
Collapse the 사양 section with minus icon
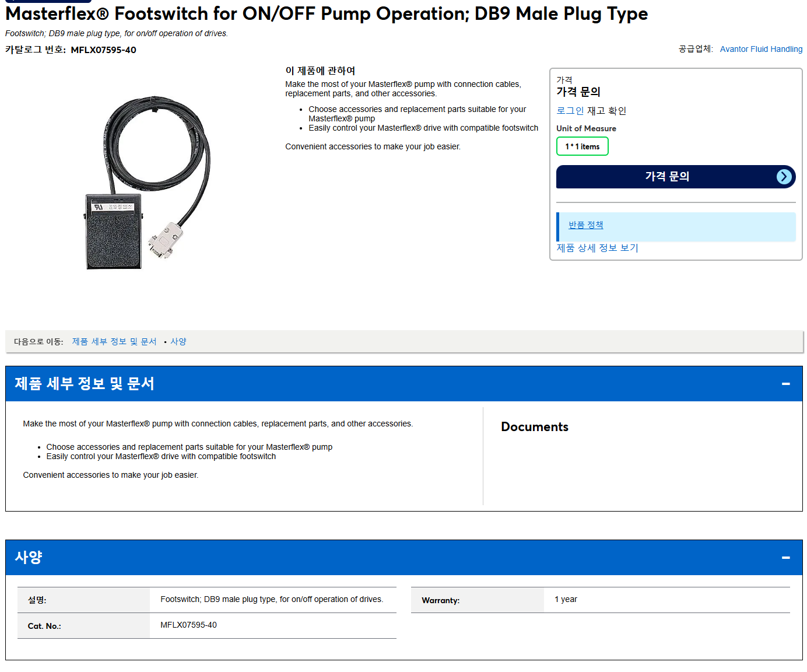(x=785, y=558)
